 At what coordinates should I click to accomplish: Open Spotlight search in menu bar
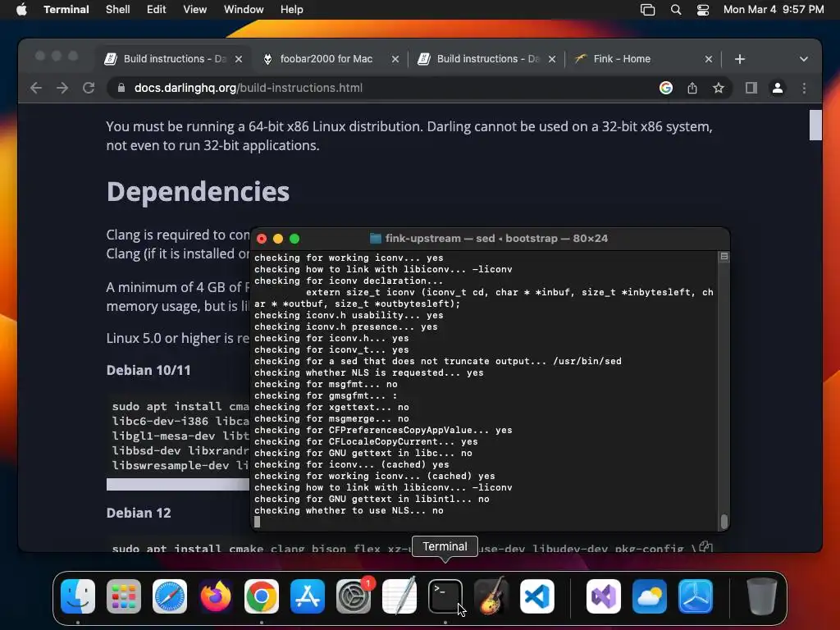676,10
